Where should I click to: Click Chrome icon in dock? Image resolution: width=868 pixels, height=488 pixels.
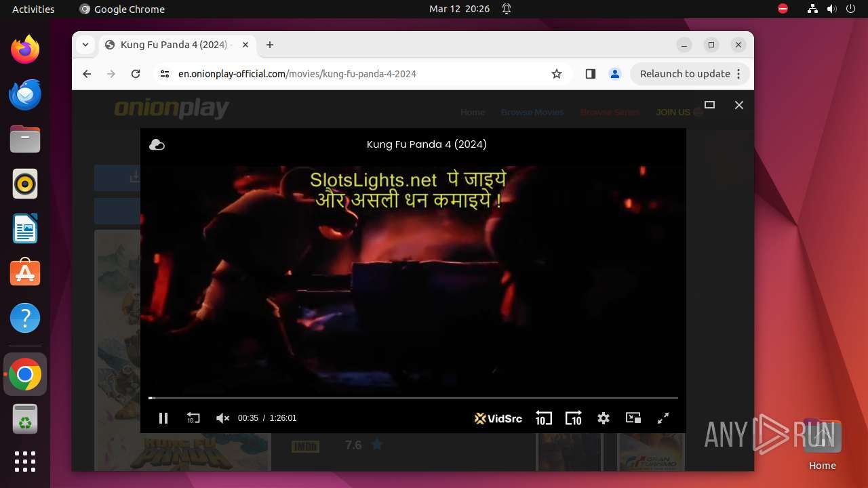pos(25,375)
